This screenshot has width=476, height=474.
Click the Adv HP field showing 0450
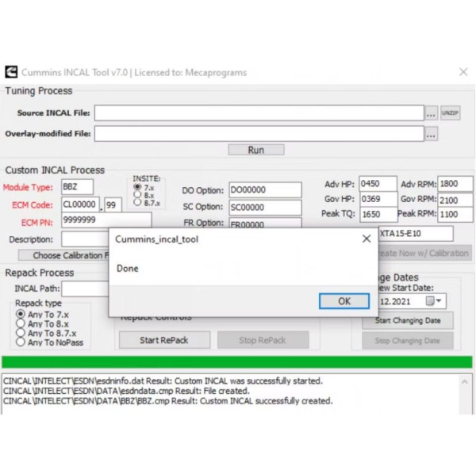point(378,184)
